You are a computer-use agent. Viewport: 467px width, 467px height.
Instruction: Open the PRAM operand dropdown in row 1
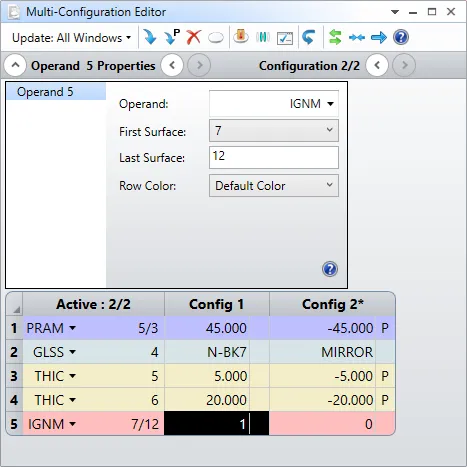click(72, 328)
